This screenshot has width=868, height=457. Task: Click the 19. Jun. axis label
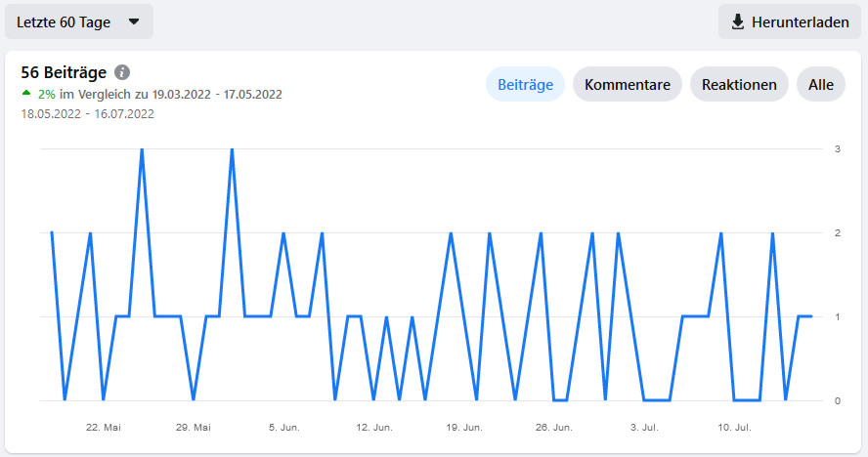(463, 428)
